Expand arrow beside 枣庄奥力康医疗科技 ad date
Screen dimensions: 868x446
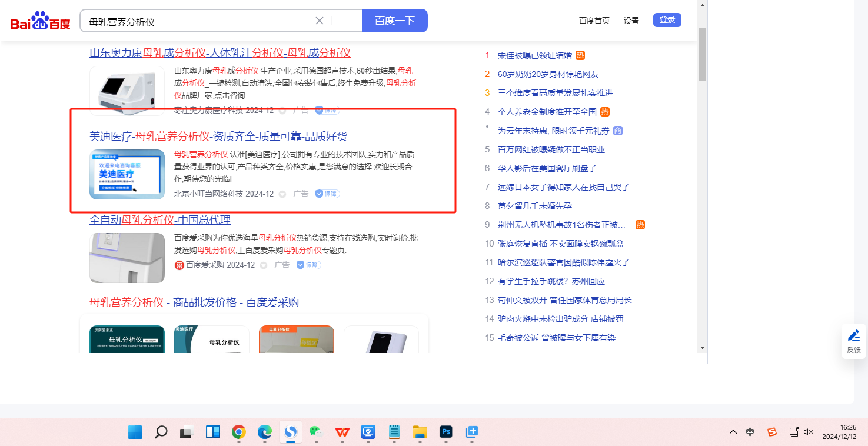coord(282,111)
